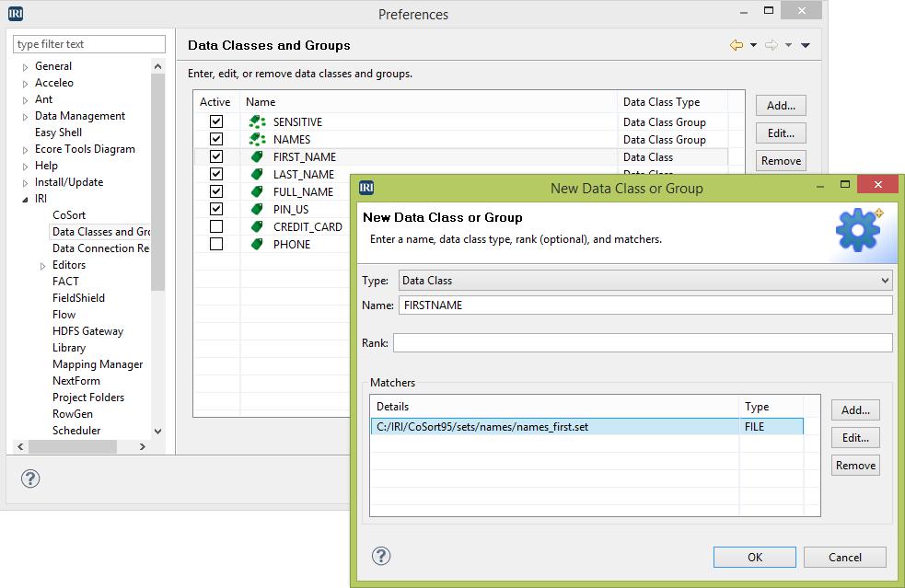Viewport: 905px width, 588px height.
Task: Remove the selected matcher
Action: point(855,466)
